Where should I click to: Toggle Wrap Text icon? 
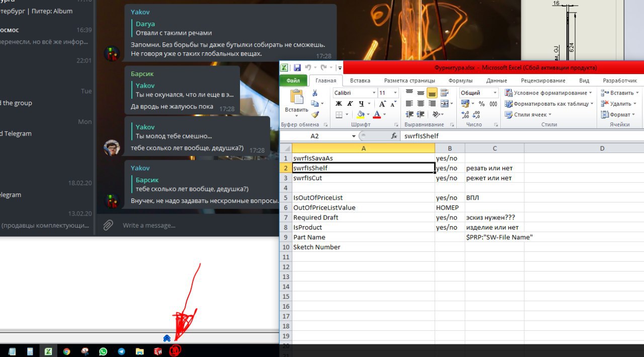point(444,93)
